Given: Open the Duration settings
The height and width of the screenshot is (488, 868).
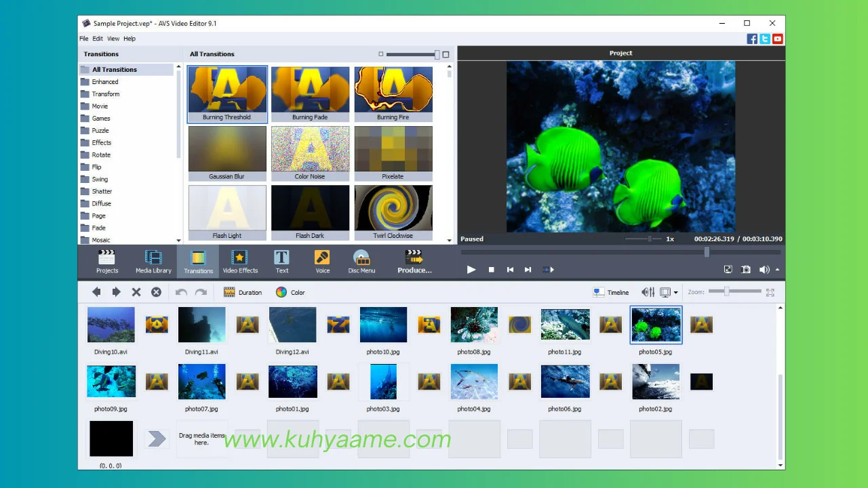Looking at the screenshot, I should 243,292.
